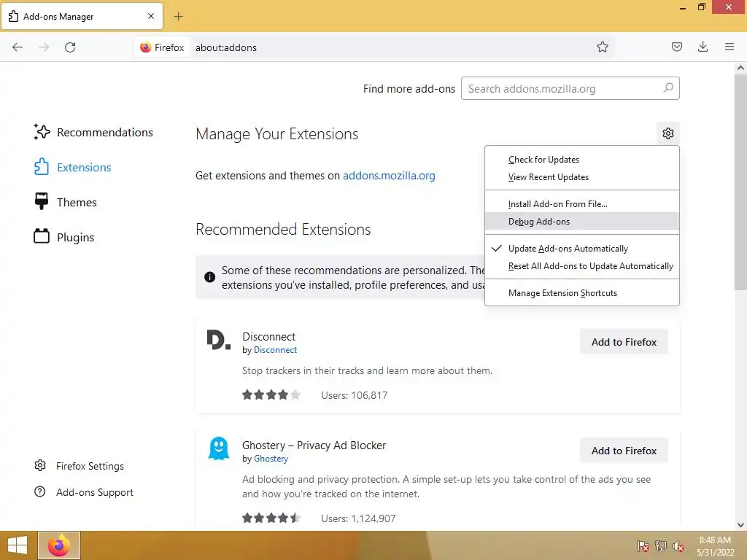The width and height of the screenshot is (747, 560).
Task: Click the Disconnect extension logo
Action: pos(219,340)
